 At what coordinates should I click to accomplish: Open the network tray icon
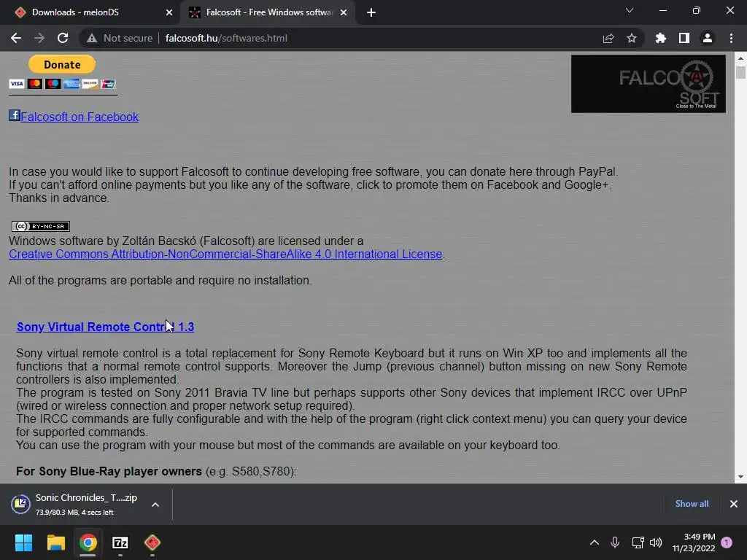coord(638,542)
